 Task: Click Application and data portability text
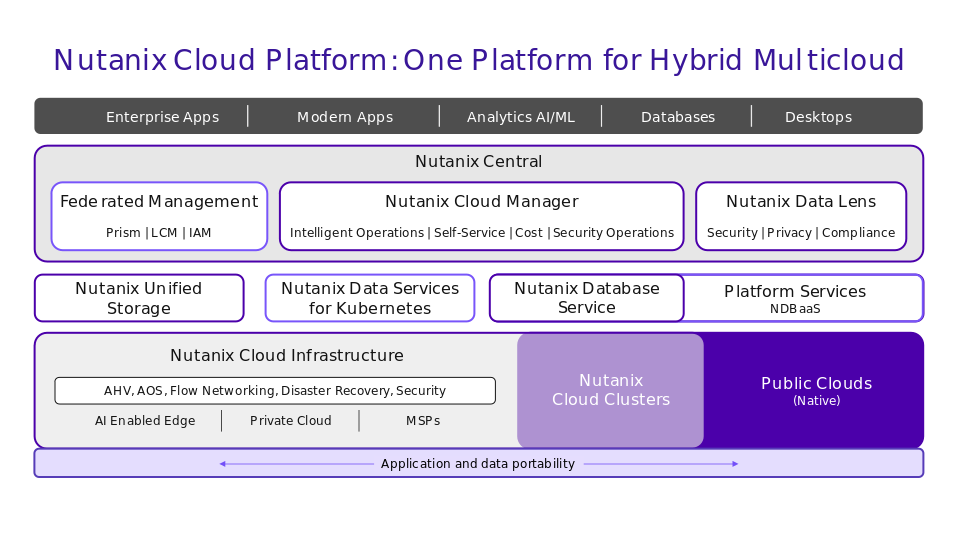pos(478,463)
